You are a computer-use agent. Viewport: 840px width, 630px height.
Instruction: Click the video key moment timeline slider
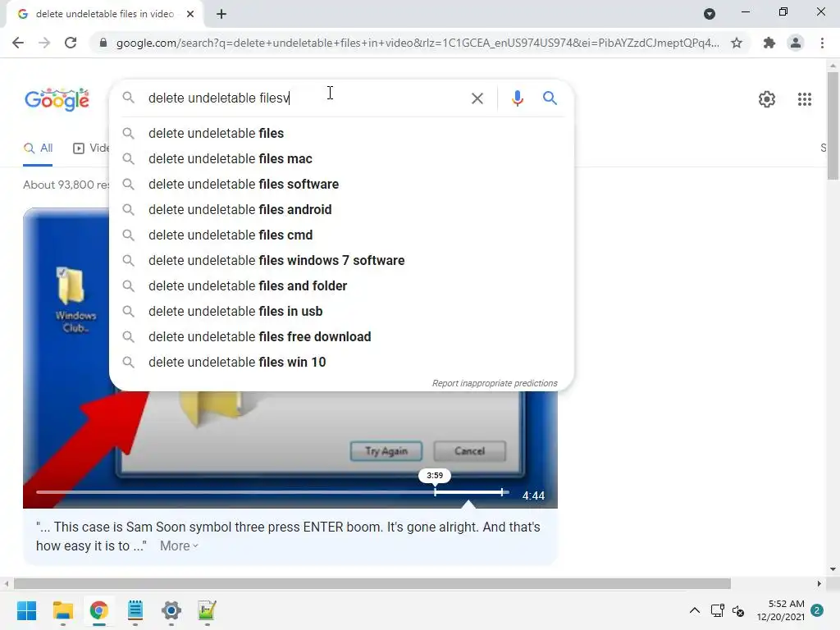[272, 492]
